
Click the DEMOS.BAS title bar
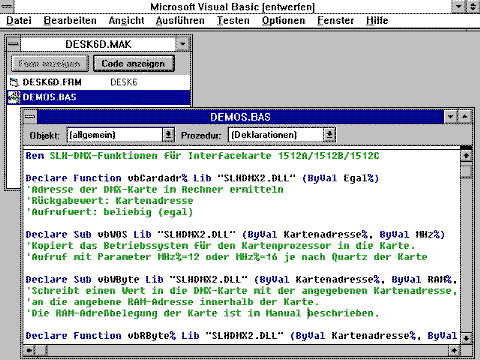coord(240,117)
